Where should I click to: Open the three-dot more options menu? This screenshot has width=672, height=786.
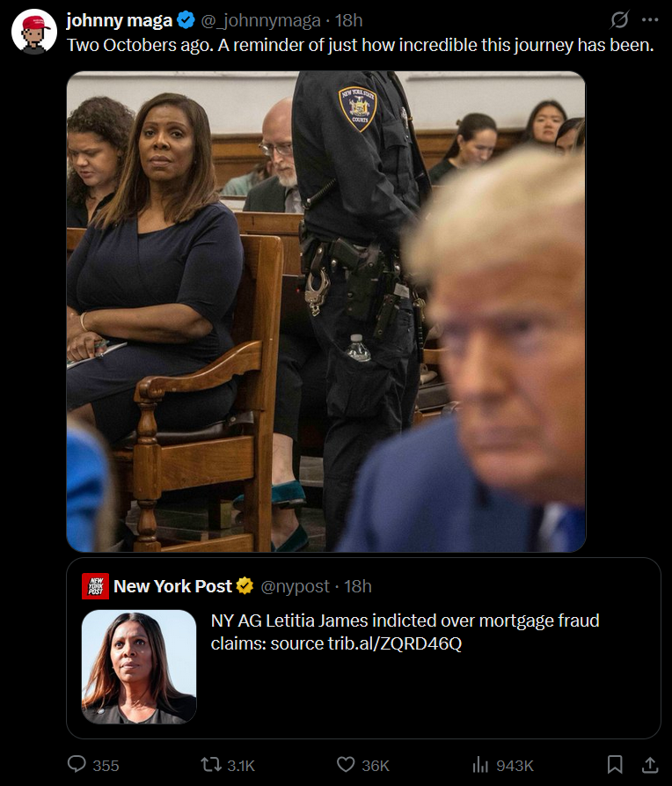coord(650,20)
